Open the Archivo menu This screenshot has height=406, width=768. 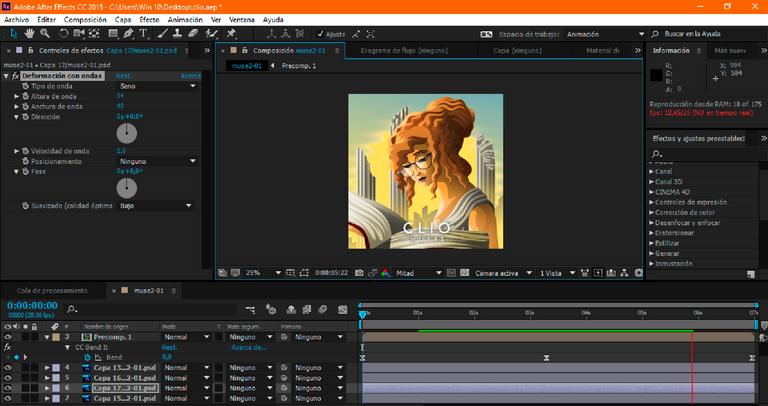(x=17, y=20)
